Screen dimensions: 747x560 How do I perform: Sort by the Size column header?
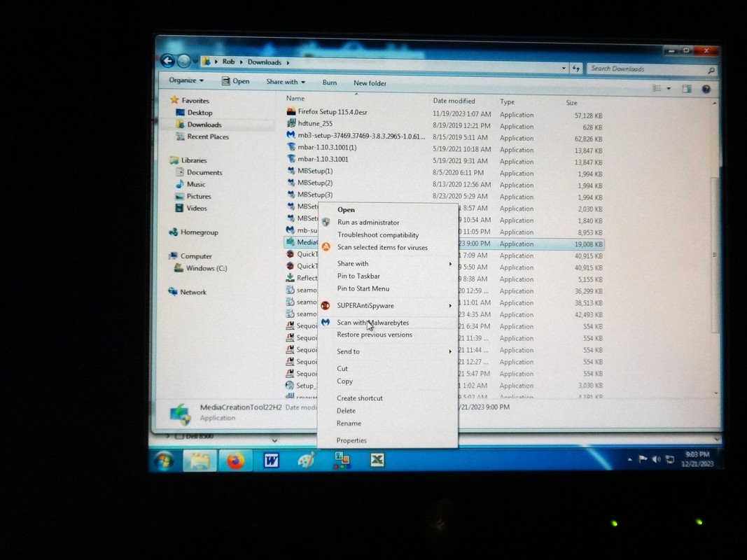(x=572, y=103)
